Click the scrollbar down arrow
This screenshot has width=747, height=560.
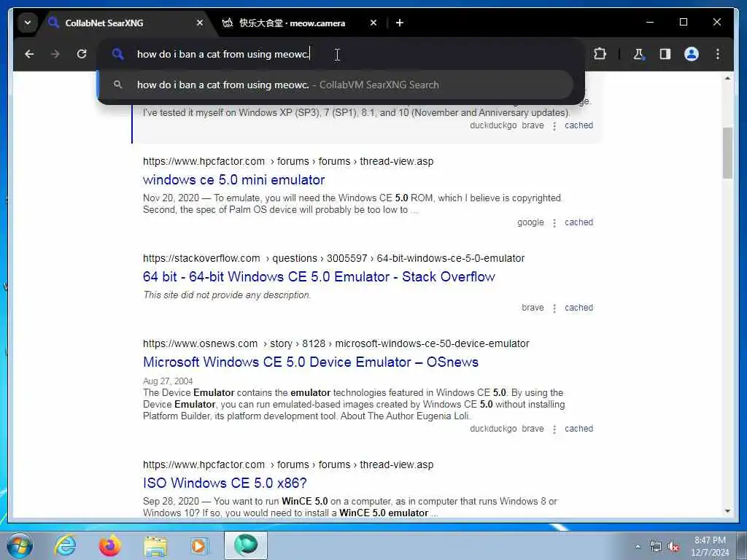727,511
